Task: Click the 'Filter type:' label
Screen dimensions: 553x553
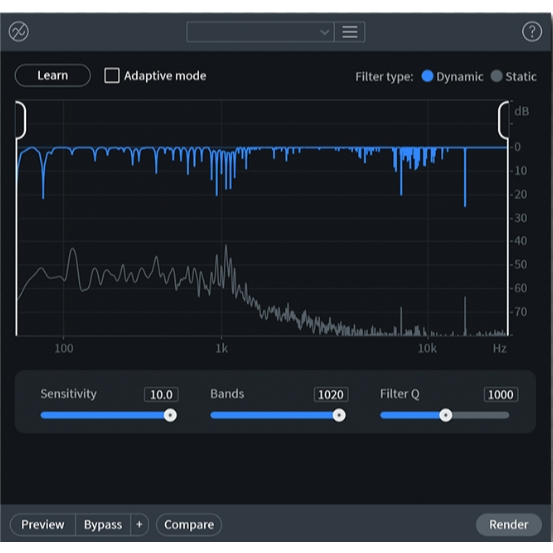Action: pos(384,77)
